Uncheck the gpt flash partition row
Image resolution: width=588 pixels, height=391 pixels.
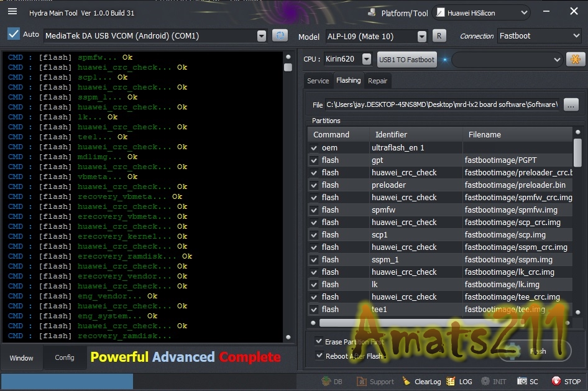[x=314, y=160]
